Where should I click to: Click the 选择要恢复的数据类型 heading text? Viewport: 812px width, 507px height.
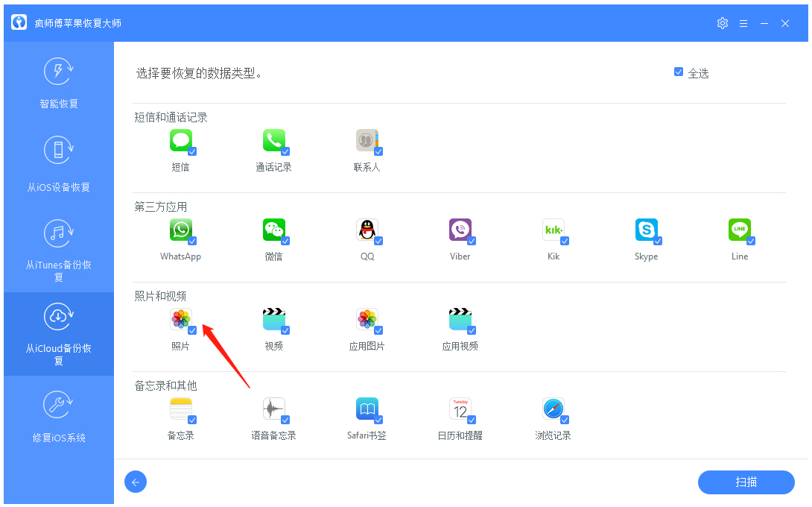[x=200, y=74]
